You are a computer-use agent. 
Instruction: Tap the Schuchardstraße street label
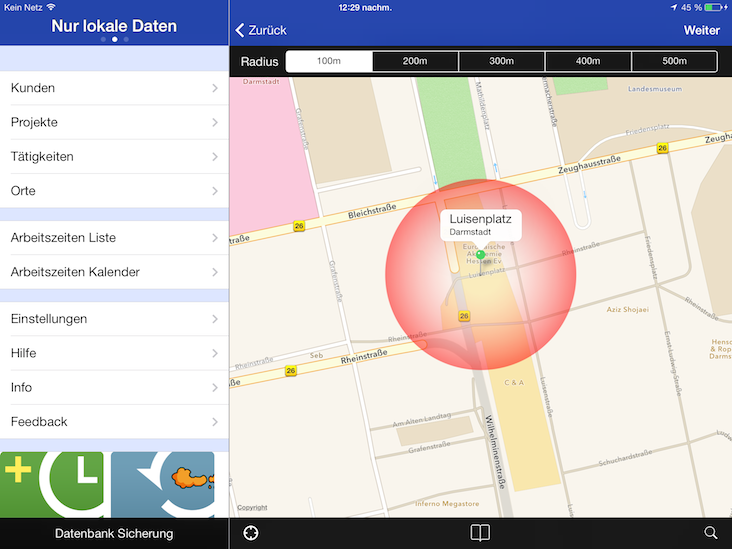point(625,458)
